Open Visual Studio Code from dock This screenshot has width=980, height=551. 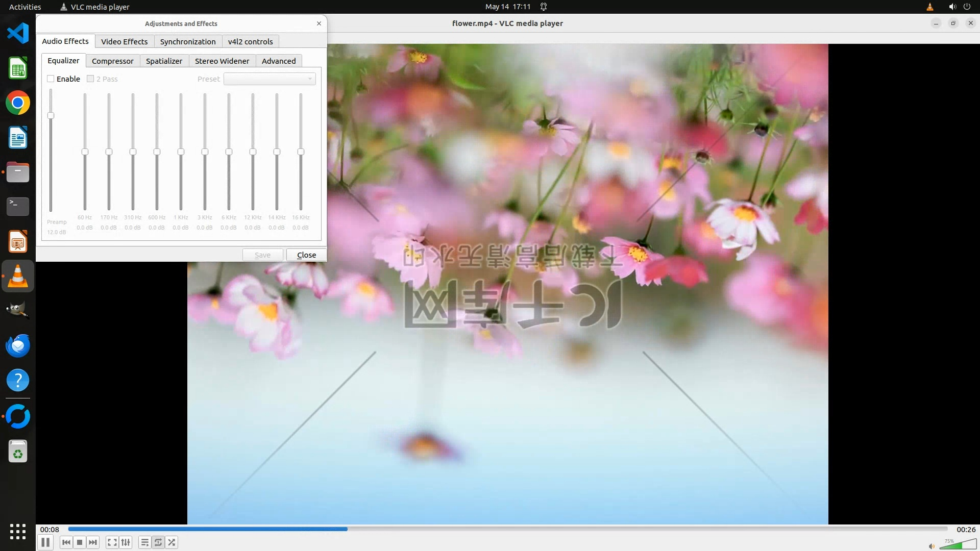click(18, 33)
